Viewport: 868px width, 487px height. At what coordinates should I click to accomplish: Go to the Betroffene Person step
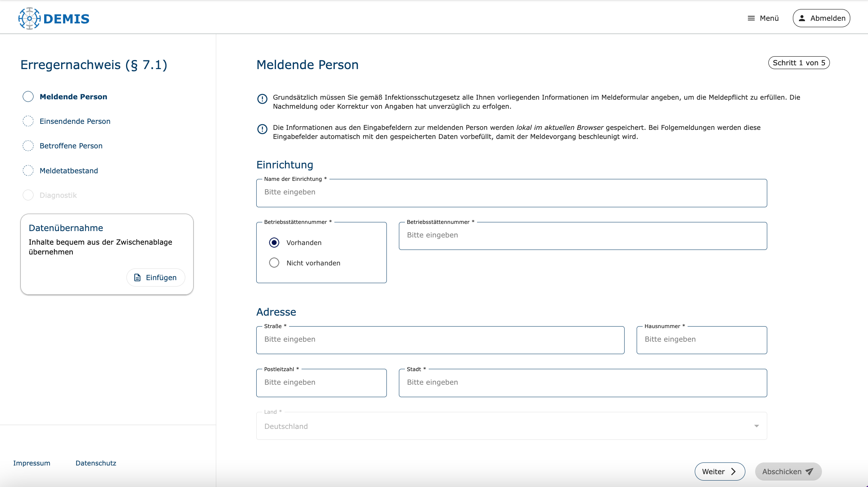click(x=71, y=146)
